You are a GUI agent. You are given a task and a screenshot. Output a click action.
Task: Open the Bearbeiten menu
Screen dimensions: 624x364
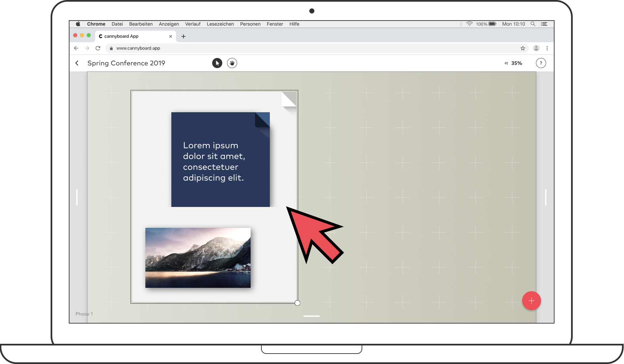[141, 24]
